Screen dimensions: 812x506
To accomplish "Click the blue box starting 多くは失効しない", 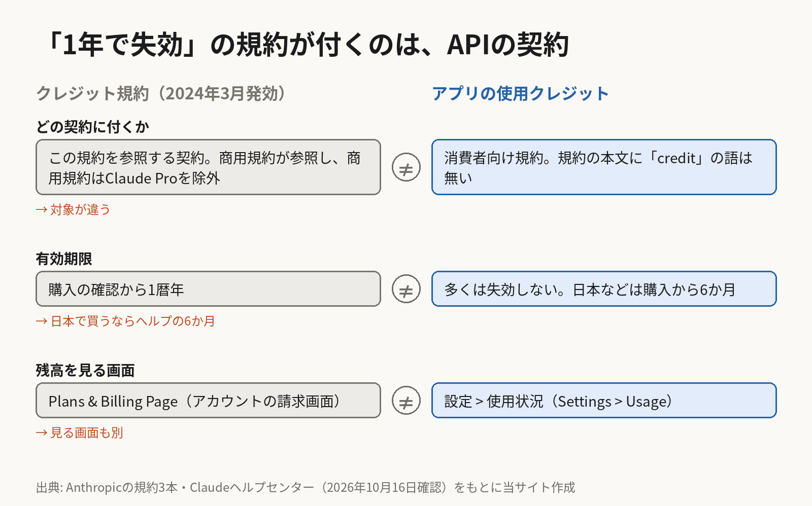I will coord(604,289).
